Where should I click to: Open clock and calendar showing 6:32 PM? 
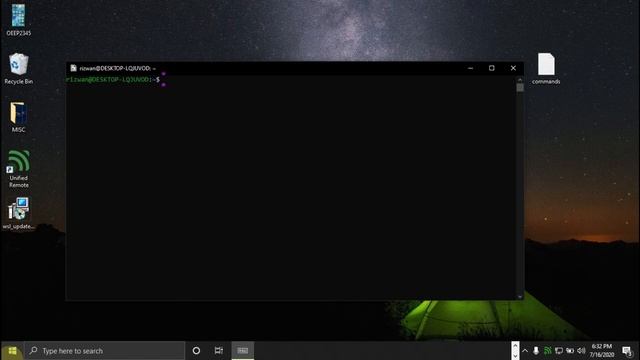tap(602, 351)
